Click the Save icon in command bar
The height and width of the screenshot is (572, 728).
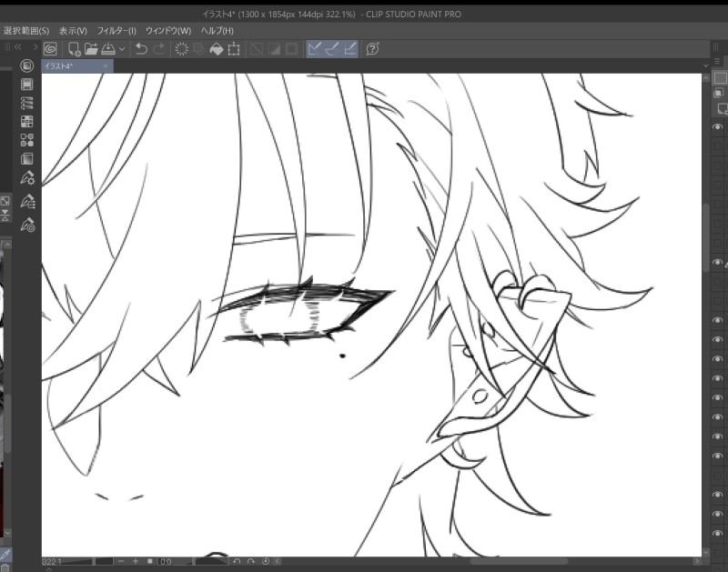(x=107, y=49)
